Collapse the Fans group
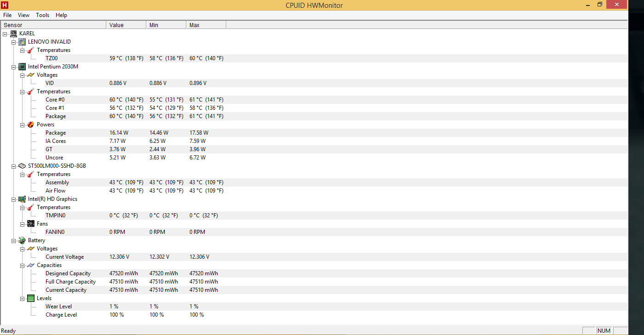The width and height of the screenshot is (644, 335). pos(22,224)
